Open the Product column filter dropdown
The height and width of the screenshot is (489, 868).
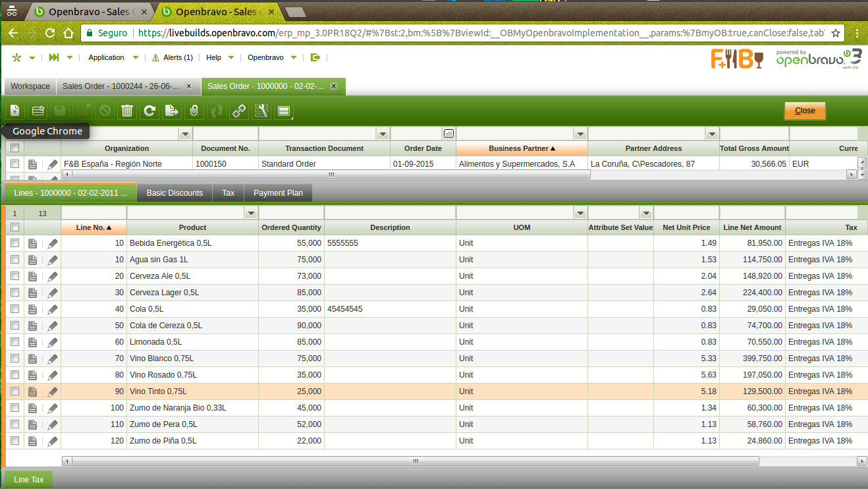click(250, 213)
